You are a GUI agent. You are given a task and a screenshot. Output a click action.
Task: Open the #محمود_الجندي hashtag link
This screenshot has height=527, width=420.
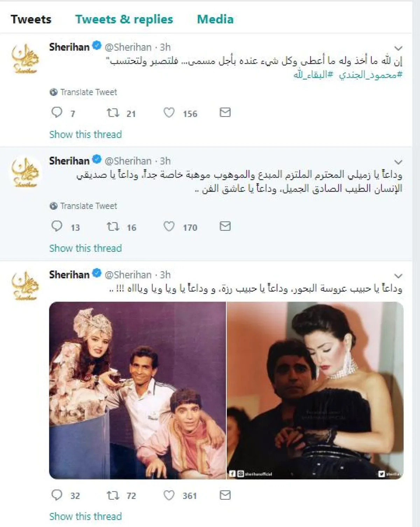click(x=371, y=75)
